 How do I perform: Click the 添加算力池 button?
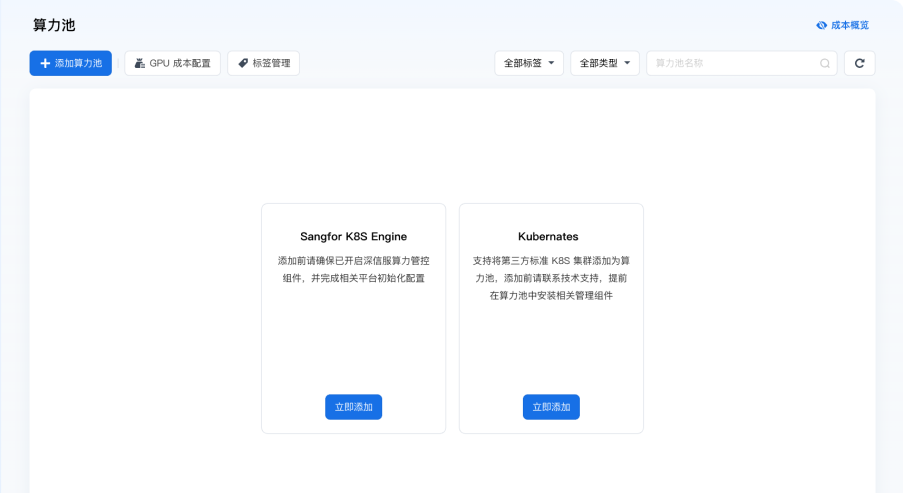[x=71, y=63]
